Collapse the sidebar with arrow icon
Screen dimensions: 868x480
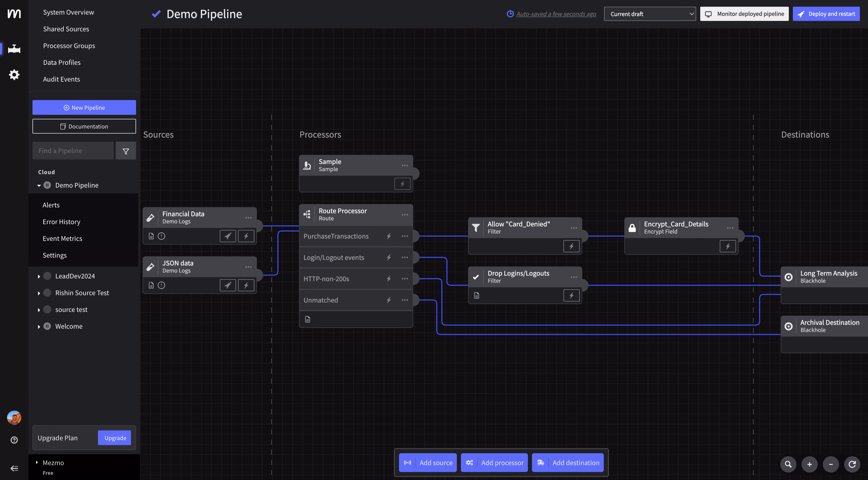14,468
